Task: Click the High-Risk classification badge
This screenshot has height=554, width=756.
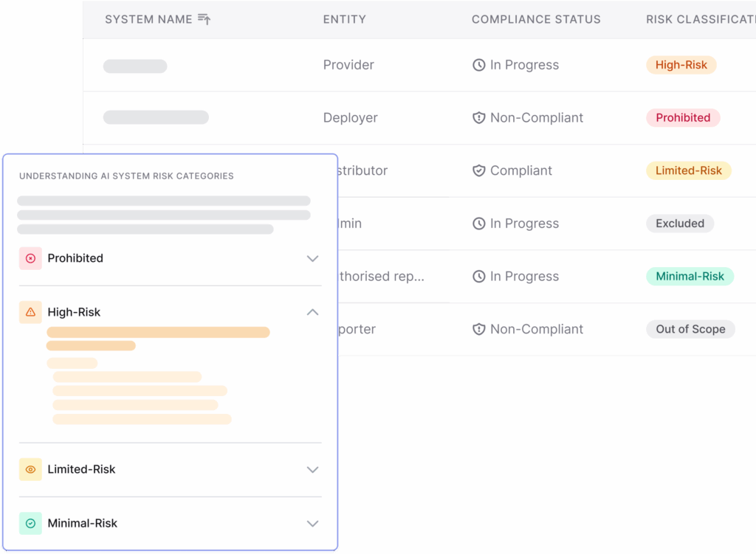Action: pos(681,65)
